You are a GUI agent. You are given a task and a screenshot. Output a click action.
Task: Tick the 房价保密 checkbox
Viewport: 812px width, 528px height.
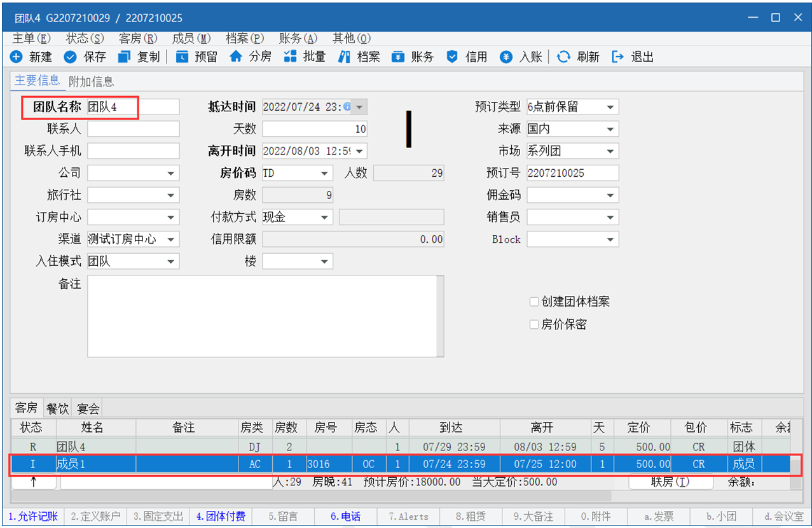click(x=534, y=324)
